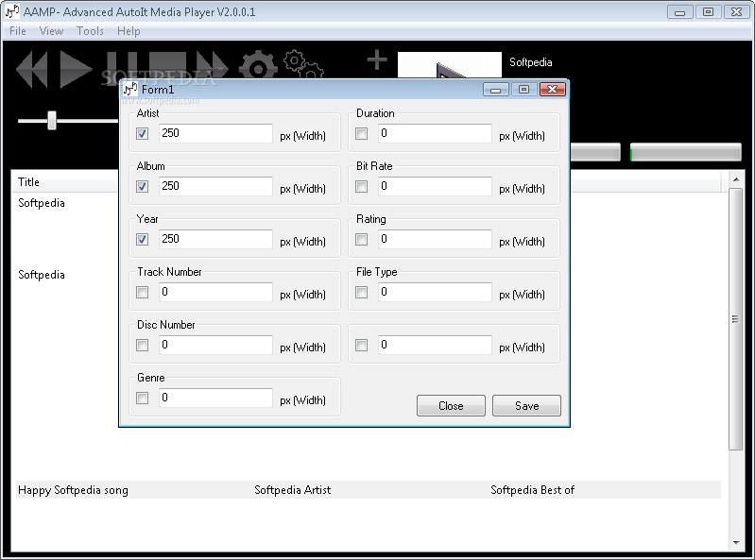
Task: Enable the File Type column checkbox
Action: pyautogui.click(x=361, y=293)
